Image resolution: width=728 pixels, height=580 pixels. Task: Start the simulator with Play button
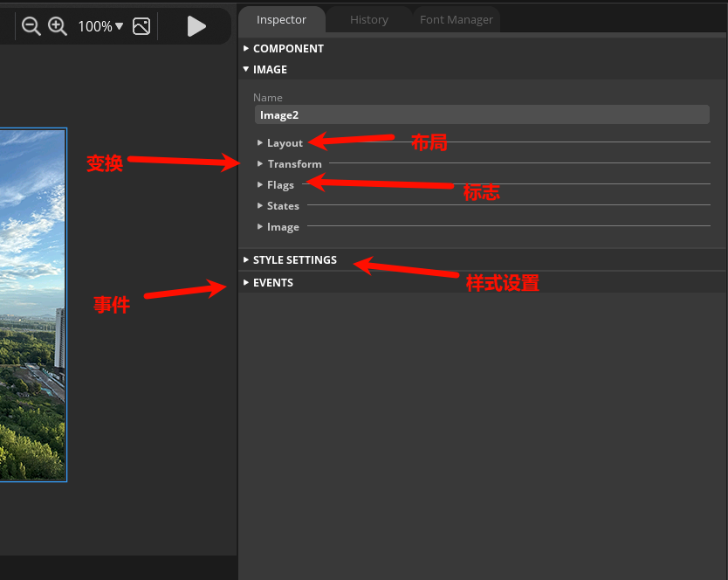(x=196, y=26)
